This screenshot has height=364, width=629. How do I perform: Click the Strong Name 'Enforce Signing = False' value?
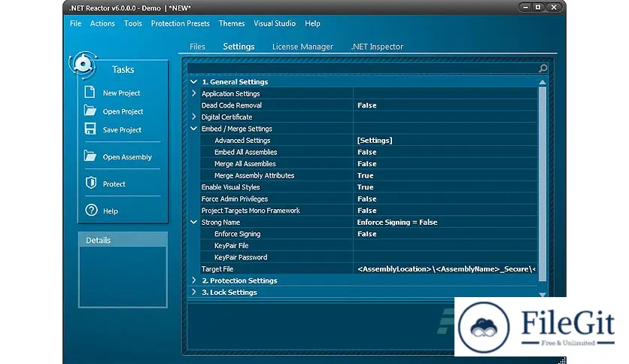pos(397,222)
